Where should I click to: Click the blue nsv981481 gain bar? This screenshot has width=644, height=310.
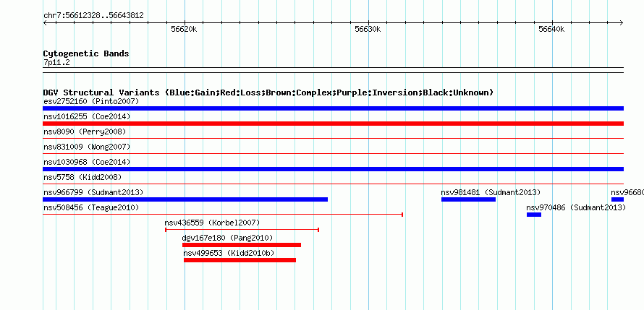pos(468,199)
